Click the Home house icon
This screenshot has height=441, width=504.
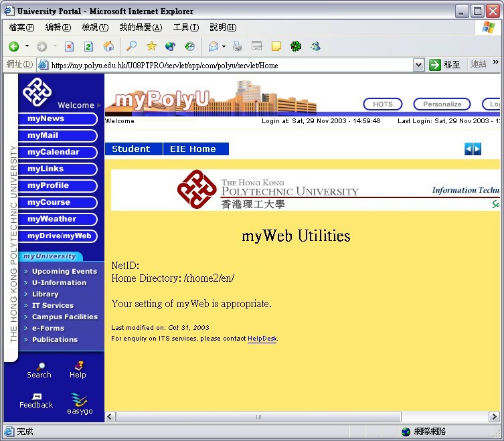[x=108, y=47]
